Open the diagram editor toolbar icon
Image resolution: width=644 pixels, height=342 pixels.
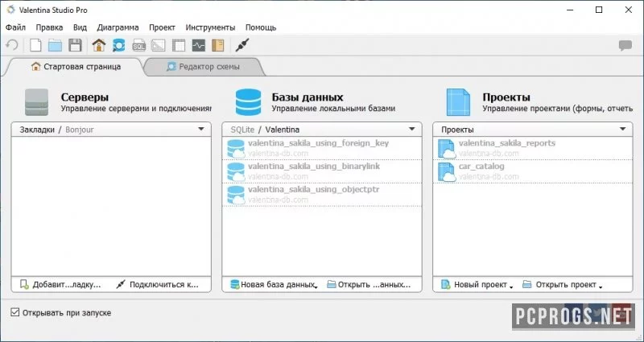pyautogui.click(x=159, y=45)
